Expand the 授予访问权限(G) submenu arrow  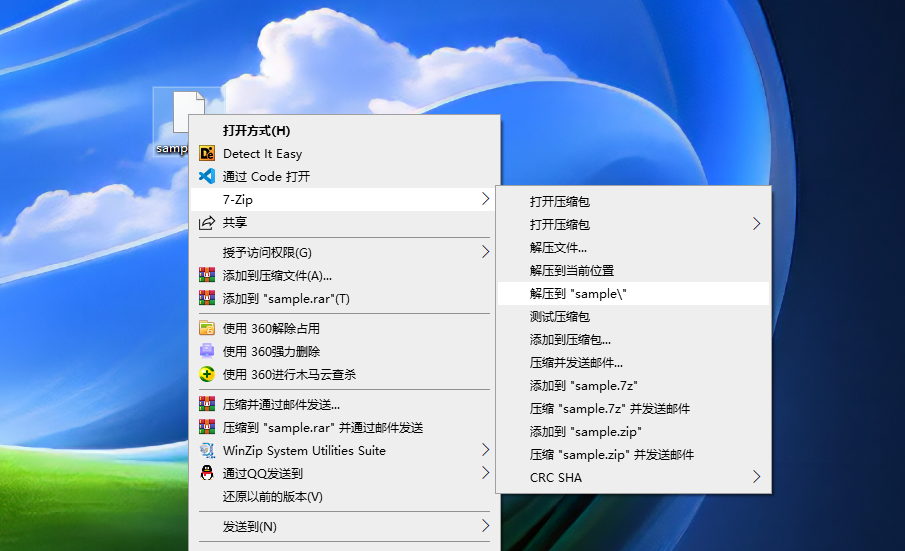(485, 252)
